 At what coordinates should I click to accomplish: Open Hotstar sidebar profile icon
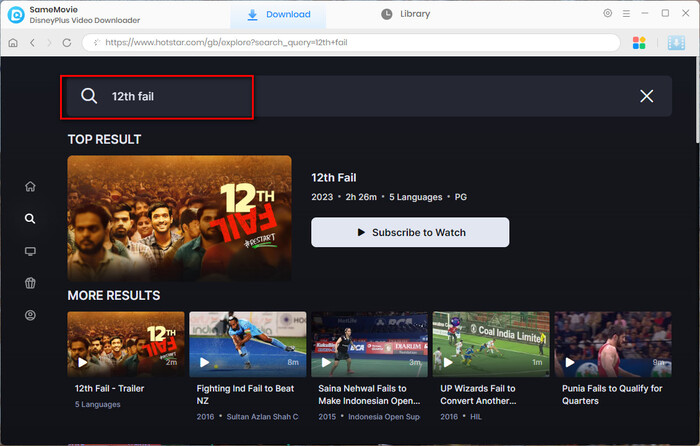[30, 315]
